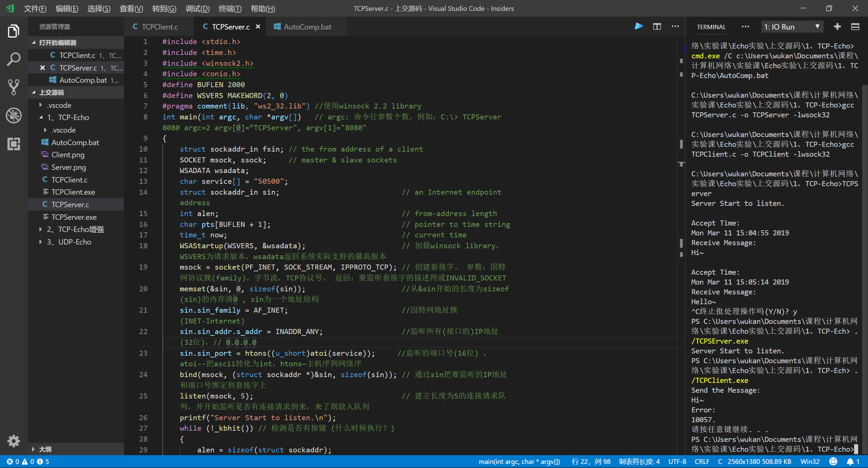Open the Explorer view in activity bar

[x=14, y=31]
